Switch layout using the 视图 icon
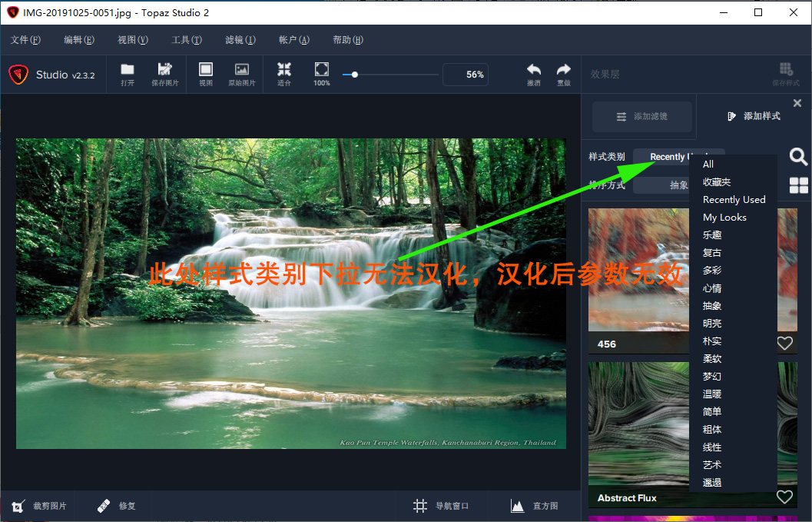This screenshot has width=812, height=522. (206, 74)
